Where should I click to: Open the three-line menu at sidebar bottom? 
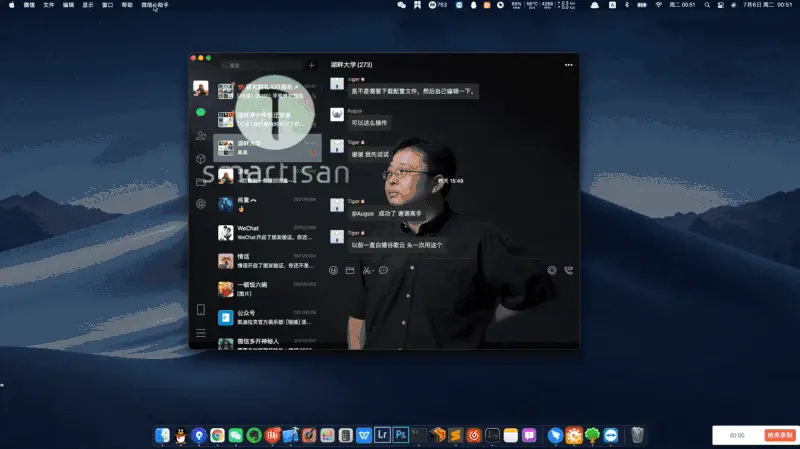tap(201, 332)
